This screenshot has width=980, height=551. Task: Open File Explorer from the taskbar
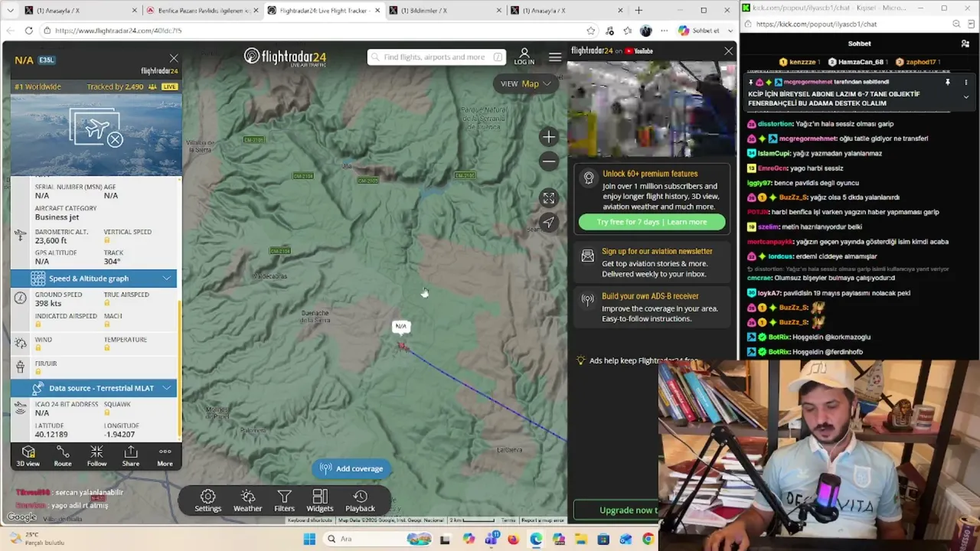[x=580, y=540]
